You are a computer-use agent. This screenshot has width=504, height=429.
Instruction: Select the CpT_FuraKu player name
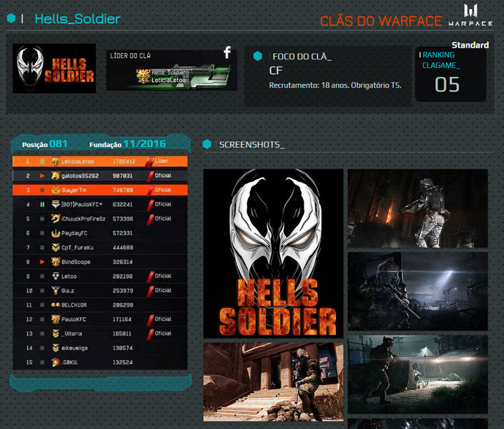(78, 248)
